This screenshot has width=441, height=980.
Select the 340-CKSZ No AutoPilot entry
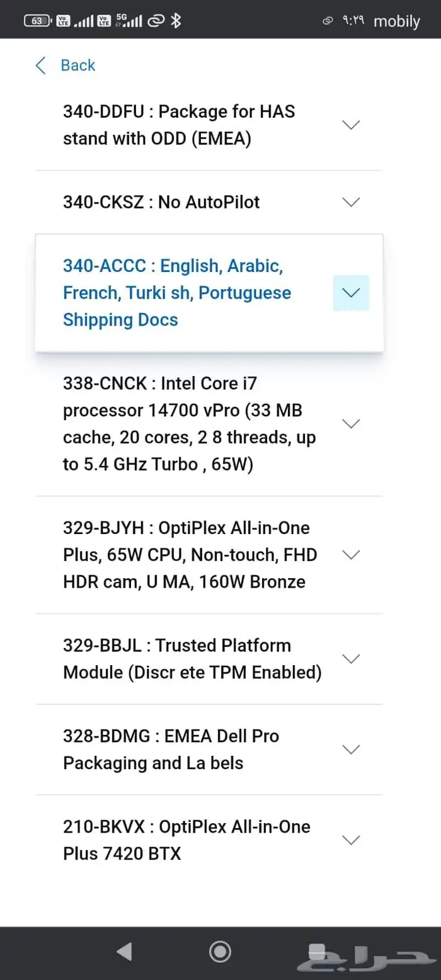click(161, 202)
